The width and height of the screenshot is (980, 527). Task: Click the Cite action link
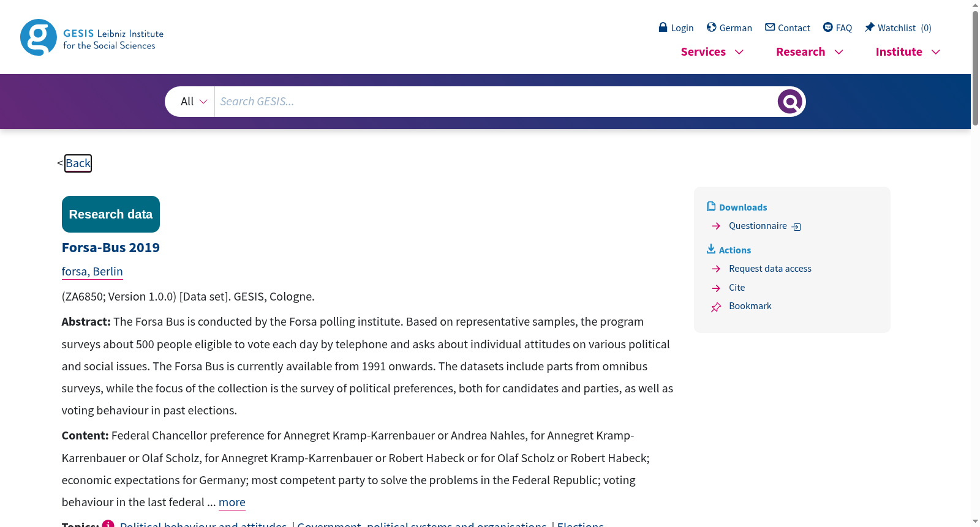737,288
